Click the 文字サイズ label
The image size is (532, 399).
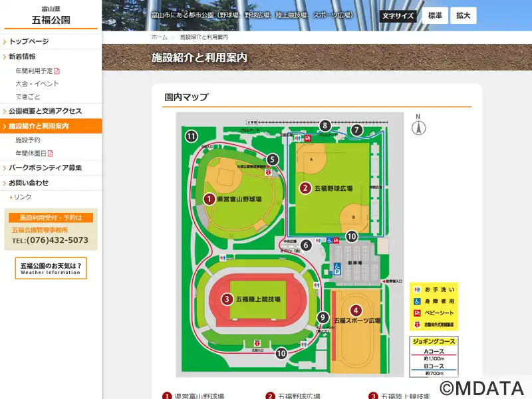tap(398, 16)
